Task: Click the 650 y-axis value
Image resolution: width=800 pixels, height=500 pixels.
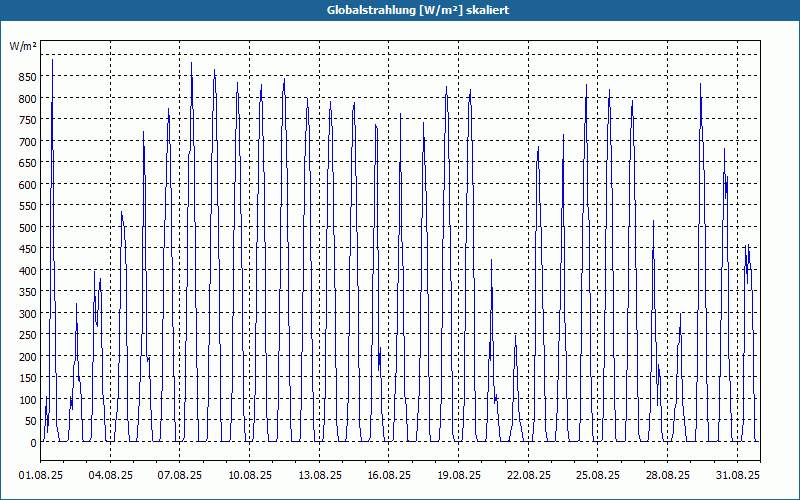Action: pos(27,163)
